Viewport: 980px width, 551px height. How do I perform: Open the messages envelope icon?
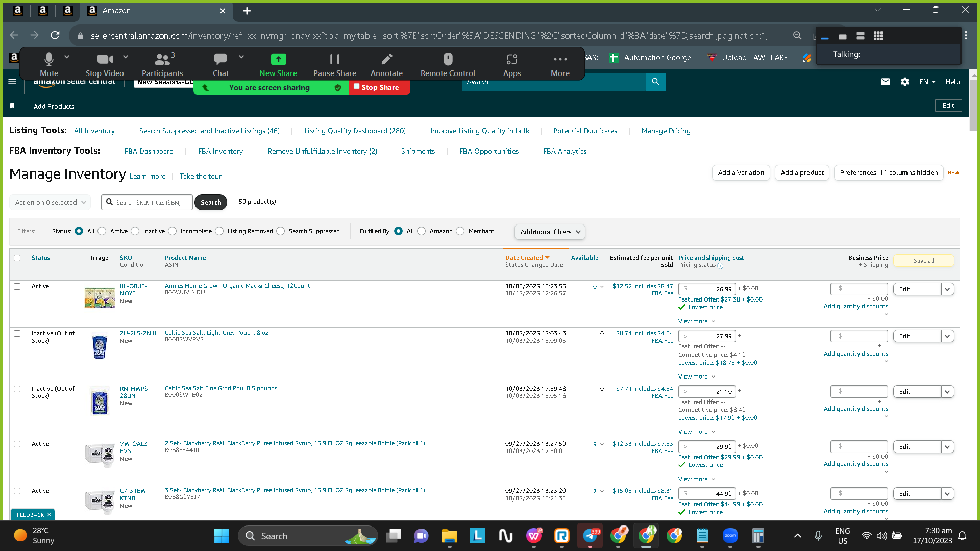[x=886, y=82]
